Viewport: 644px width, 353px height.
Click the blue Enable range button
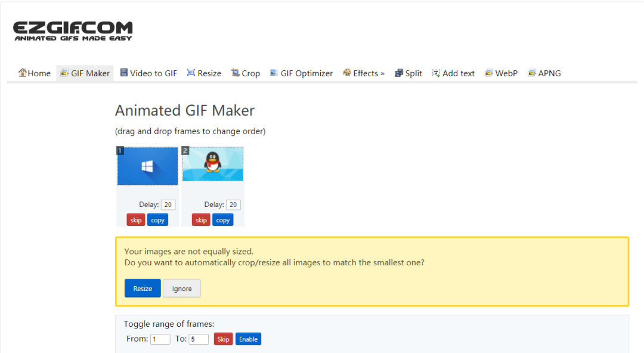click(249, 339)
